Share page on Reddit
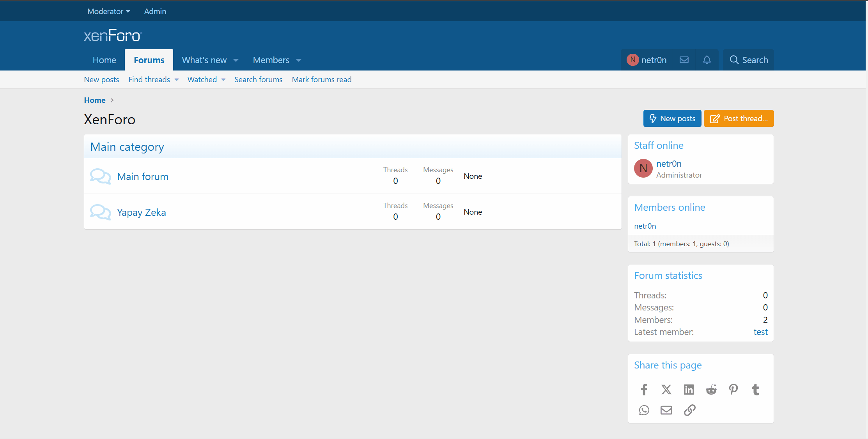The image size is (868, 439). click(x=711, y=390)
